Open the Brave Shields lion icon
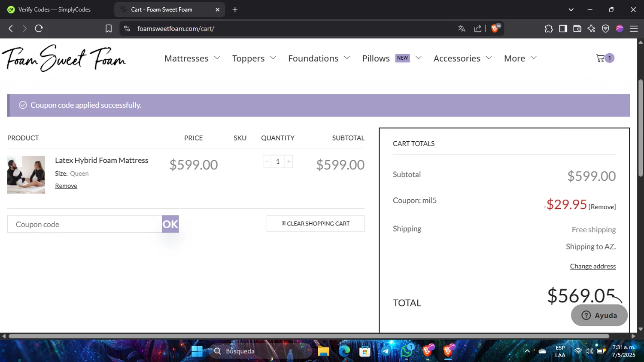Image resolution: width=644 pixels, height=362 pixels. [495, 28]
